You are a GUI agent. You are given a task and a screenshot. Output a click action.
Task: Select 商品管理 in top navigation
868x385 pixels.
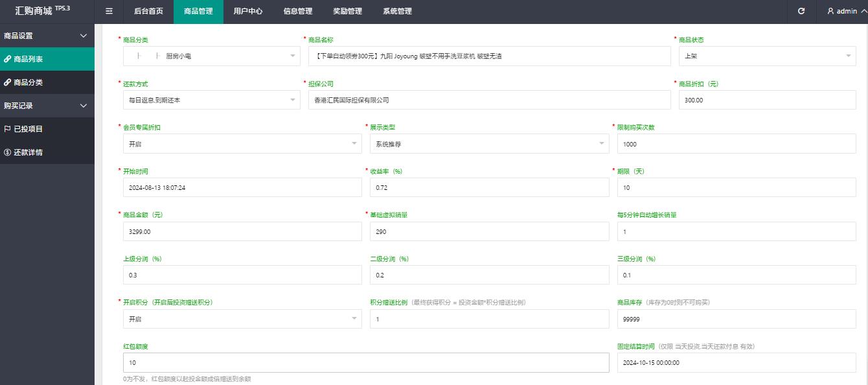(198, 11)
